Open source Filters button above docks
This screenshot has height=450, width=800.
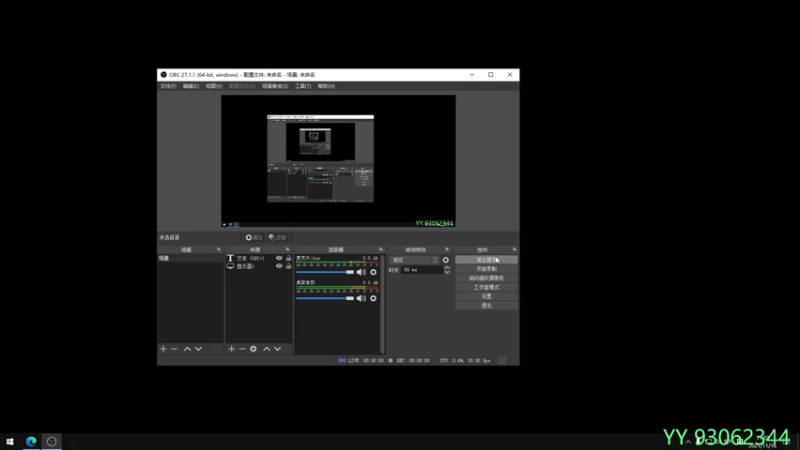click(278, 237)
